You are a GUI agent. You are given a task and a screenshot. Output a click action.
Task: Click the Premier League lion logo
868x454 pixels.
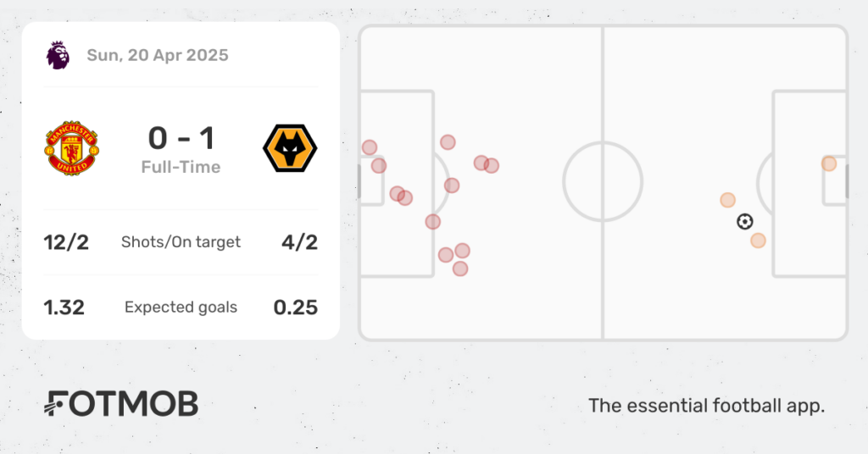[x=58, y=55]
